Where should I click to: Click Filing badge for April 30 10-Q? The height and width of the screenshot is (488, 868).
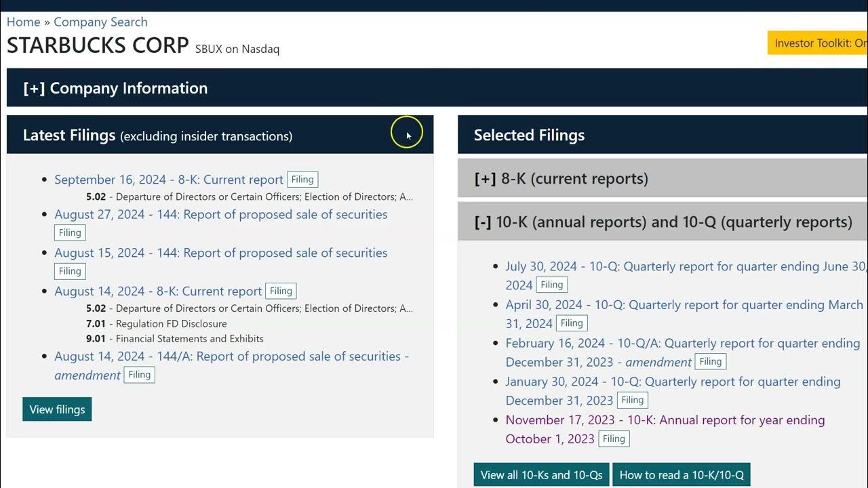pos(572,323)
